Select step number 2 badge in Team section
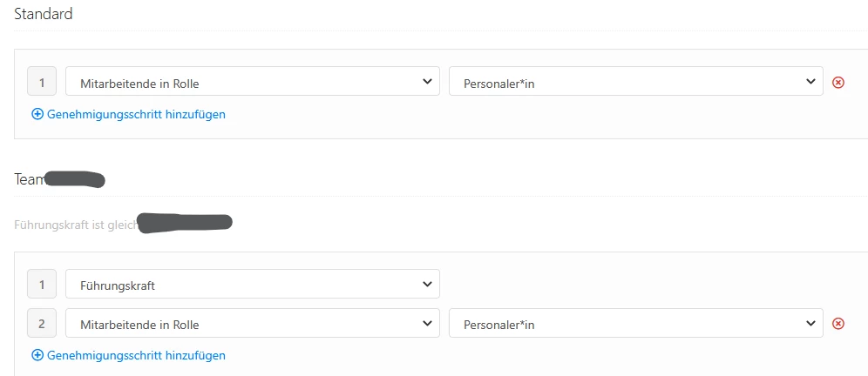Image resolution: width=868 pixels, height=376 pixels. (x=42, y=324)
